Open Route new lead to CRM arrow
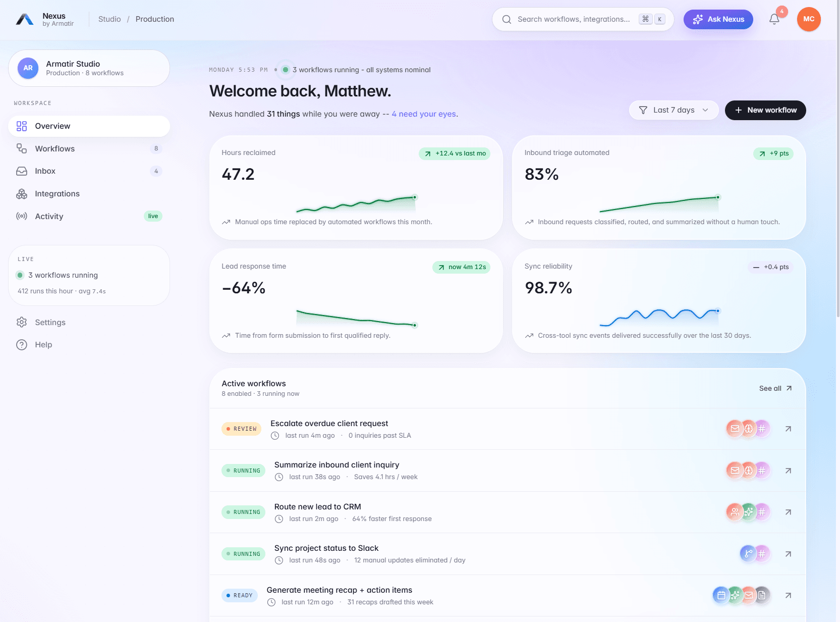Viewport: 840px width, 622px height. pyautogui.click(x=788, y=512)
